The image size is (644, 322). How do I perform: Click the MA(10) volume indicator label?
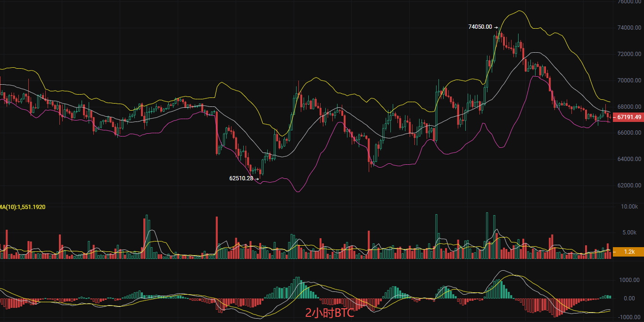(23, 207)
